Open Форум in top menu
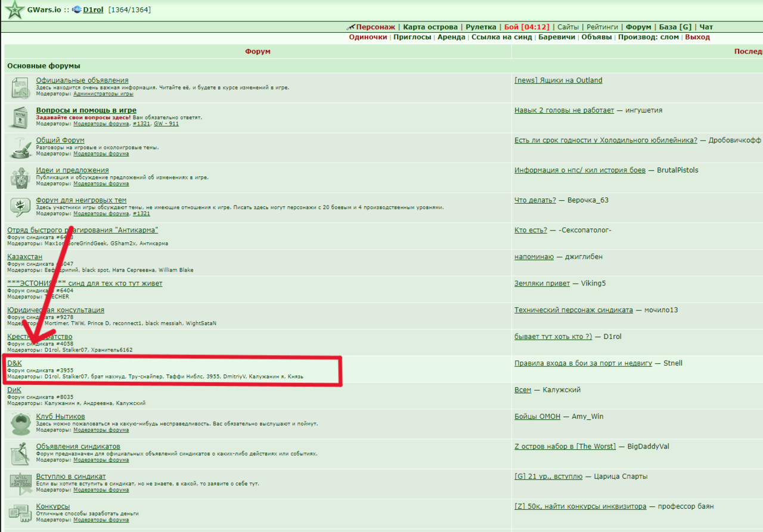This screenshot has height=532, width=763. tap(638, 27)
